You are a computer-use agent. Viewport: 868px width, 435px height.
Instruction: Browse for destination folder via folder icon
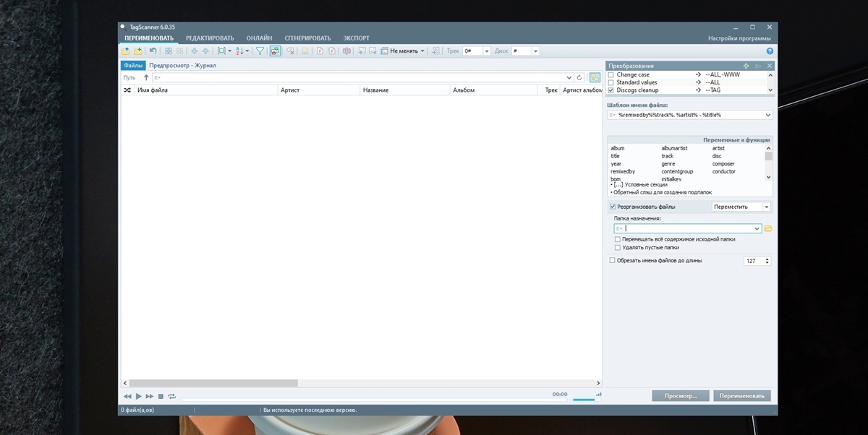pyautogui.click(x=768, y=228)
